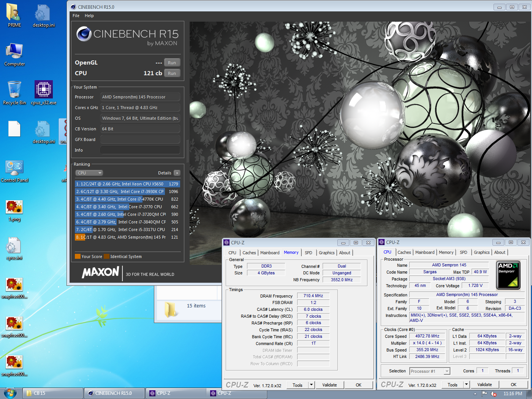Click the DRAM Frequency value 710.4 MHz
Image resolution: width=532 pixels, height=399 pixels.
(313, 296)
